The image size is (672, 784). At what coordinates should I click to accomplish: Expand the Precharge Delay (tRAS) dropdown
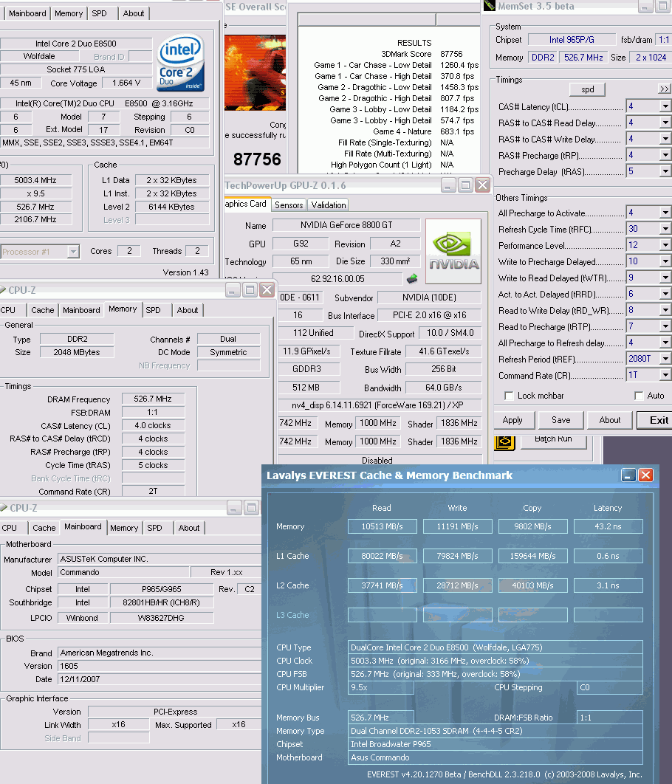point(665,171)
